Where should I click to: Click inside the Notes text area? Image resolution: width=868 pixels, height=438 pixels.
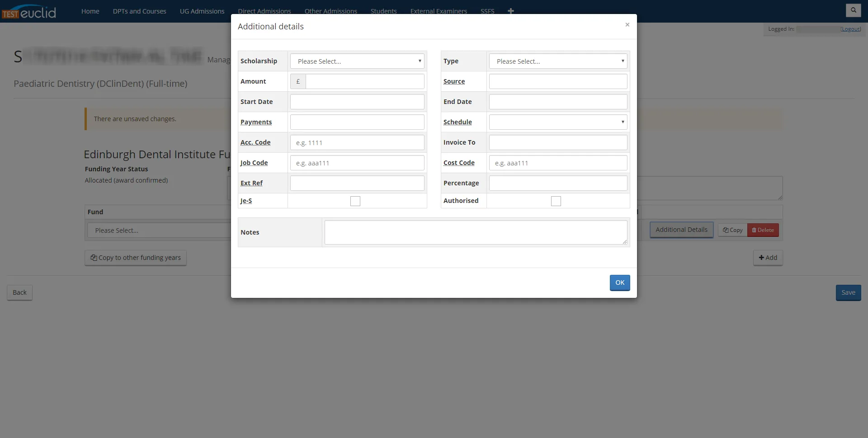(x=475, y=232)
